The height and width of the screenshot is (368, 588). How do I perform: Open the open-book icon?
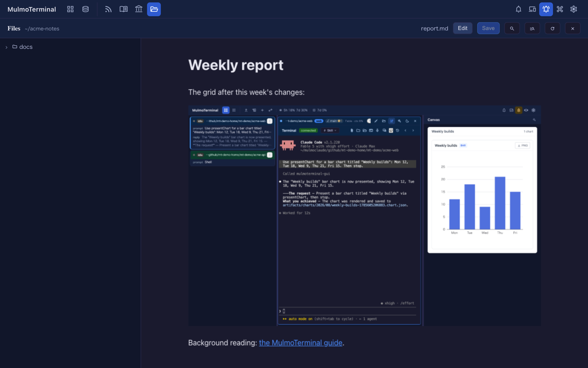pos(124,9)
